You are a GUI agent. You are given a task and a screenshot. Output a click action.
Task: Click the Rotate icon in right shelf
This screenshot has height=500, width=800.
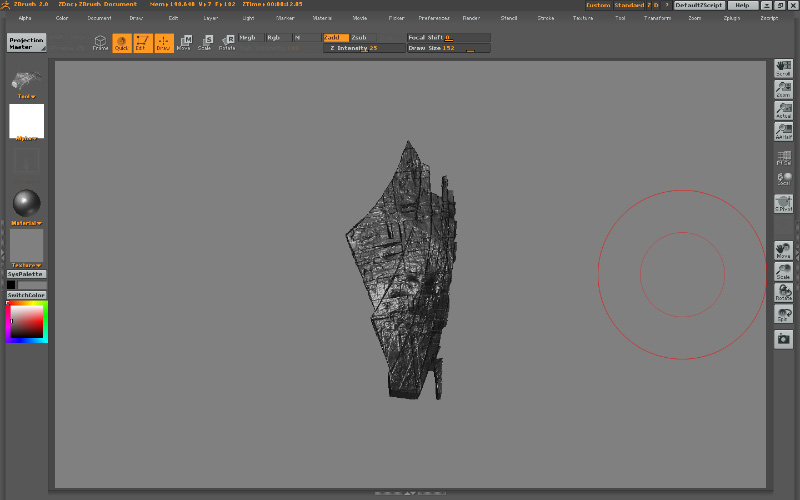coord(784,292)
